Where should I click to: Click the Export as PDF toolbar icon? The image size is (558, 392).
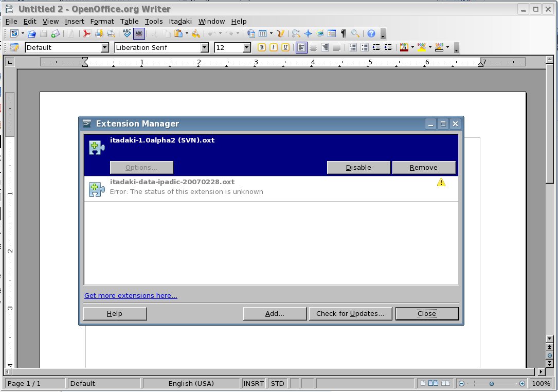tap(87, 34)
